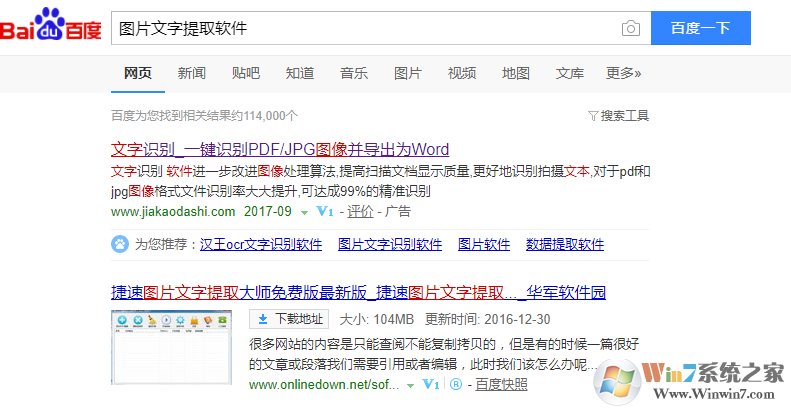Click the search input field
Screen dimensions: 791x408
(x=360, y=28)
